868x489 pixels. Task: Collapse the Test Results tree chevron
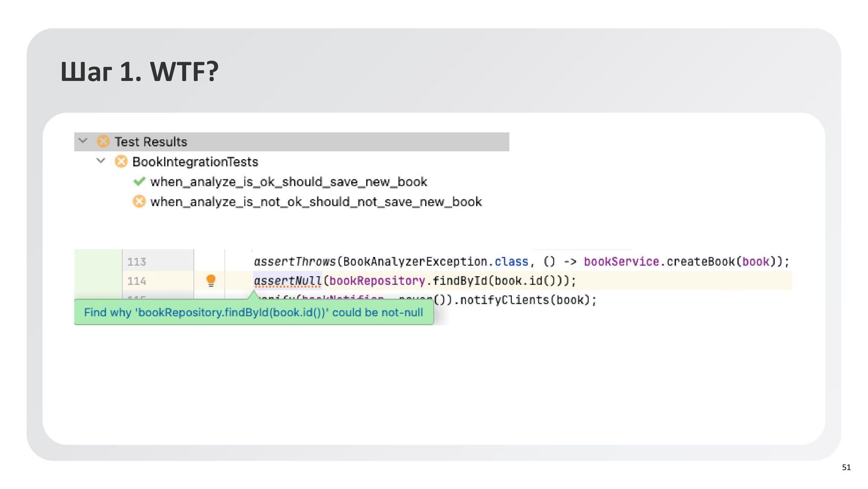[83, 141]
